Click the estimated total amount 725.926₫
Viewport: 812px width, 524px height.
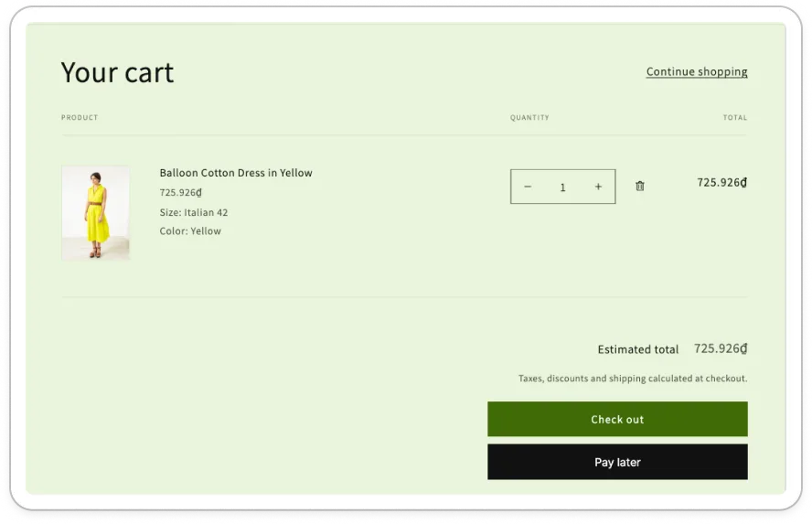(721, 348)
